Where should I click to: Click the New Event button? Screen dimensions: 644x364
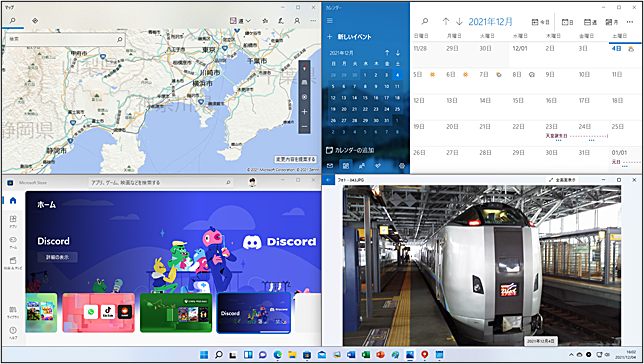(x=349, y=37)
